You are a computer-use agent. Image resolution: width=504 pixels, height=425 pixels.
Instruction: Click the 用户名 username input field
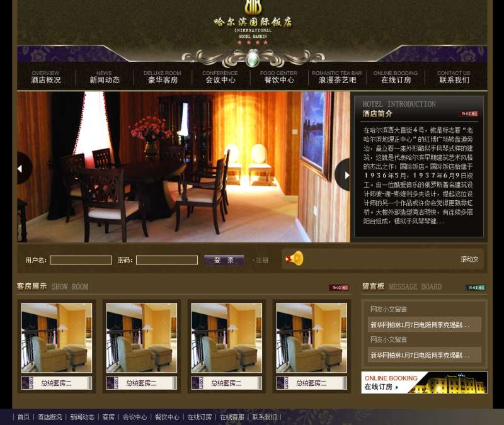pos(82,259)
